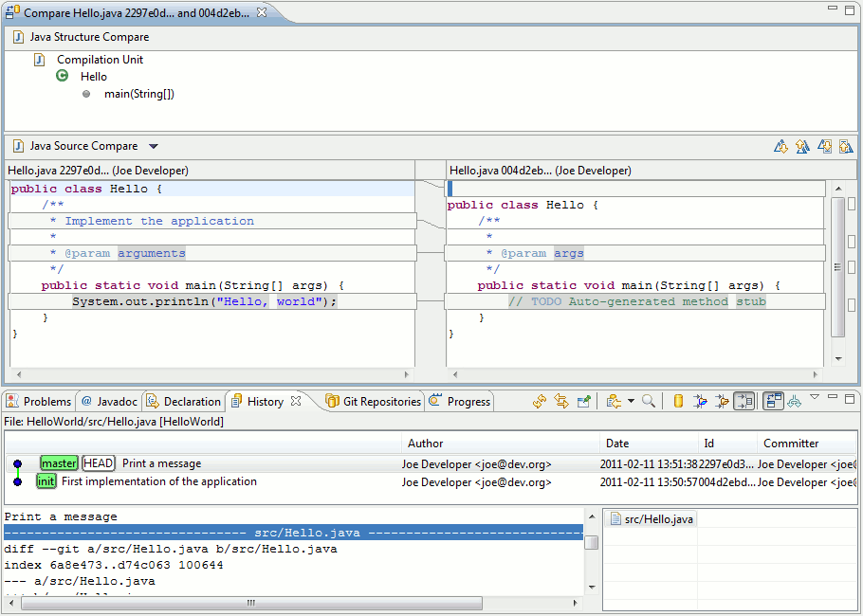Screen dimensions: 863x616
Task: Go to the Previous Change
Action: (x=846, y=147)
